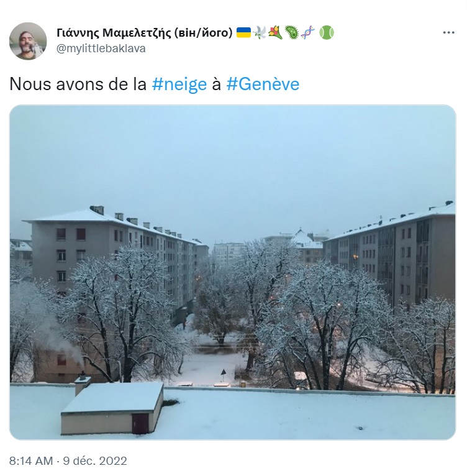Open the 8:14 AM timestamp link
Viewport: 467px width, 476px height.
click(x=31, y=461)
